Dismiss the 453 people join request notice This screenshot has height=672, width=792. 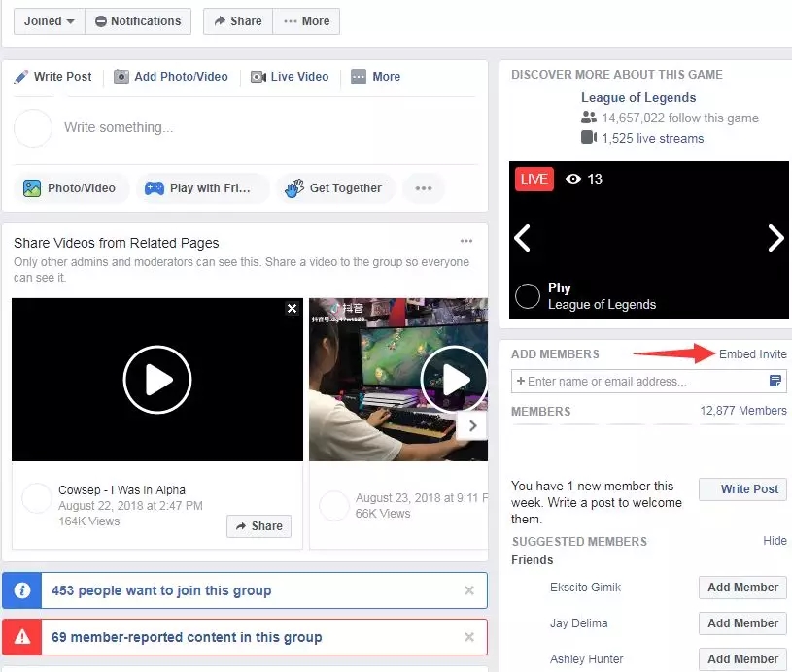point(469,590)
